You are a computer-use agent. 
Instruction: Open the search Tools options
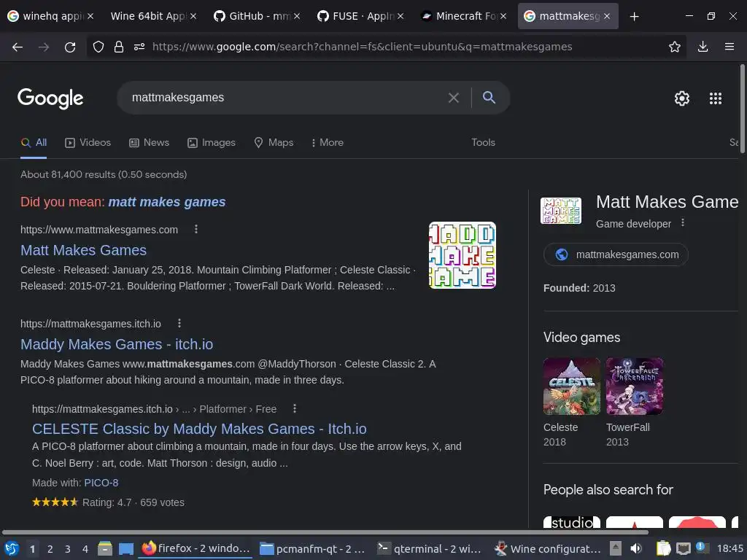483,142
